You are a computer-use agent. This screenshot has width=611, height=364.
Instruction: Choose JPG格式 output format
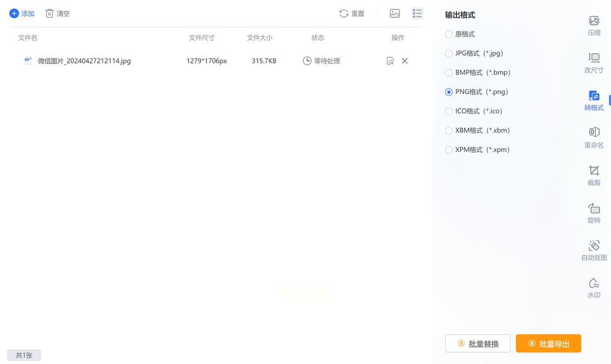449,54
